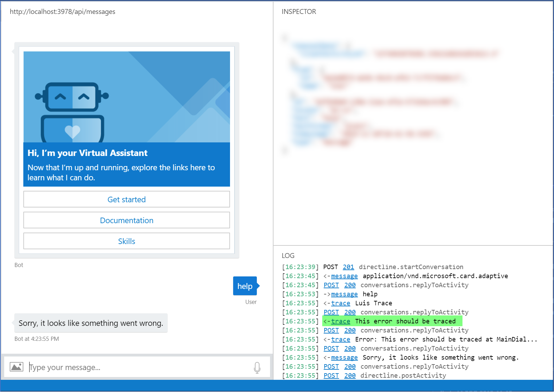The height and width of the screenshot is (392, 554).
Task: Open the POST link in the 16:23:45 conversations.replyToActivity row
Action: (x=331, y=285)
